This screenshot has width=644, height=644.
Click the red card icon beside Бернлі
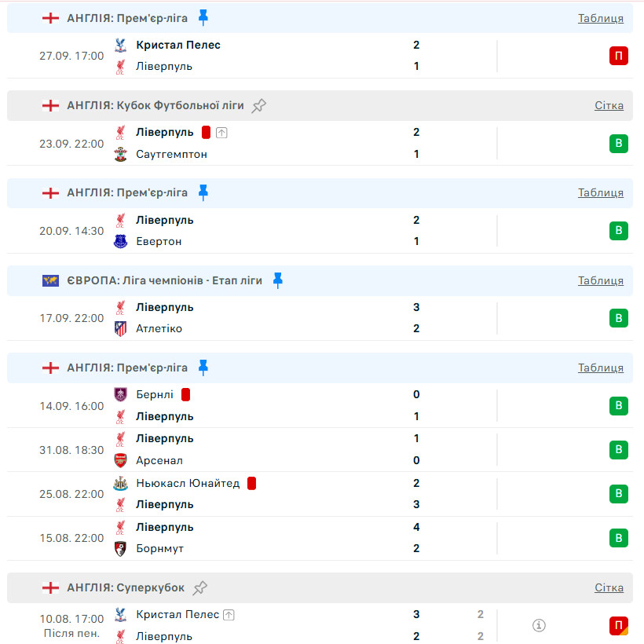coord(186,394)
